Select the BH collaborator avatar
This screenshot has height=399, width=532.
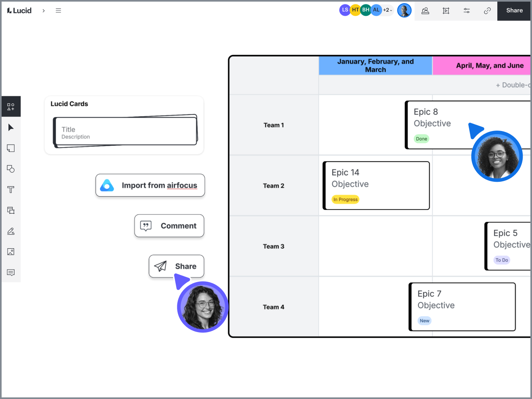coord(366,10)
